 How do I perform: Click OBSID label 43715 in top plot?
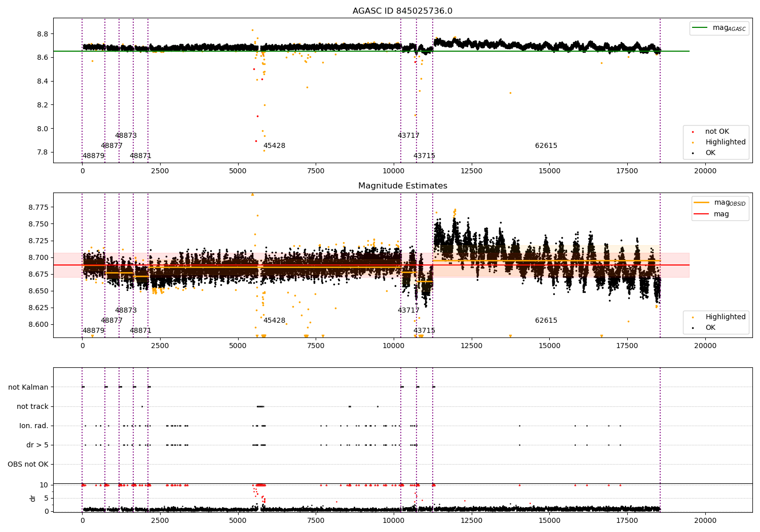click(424, 156)
